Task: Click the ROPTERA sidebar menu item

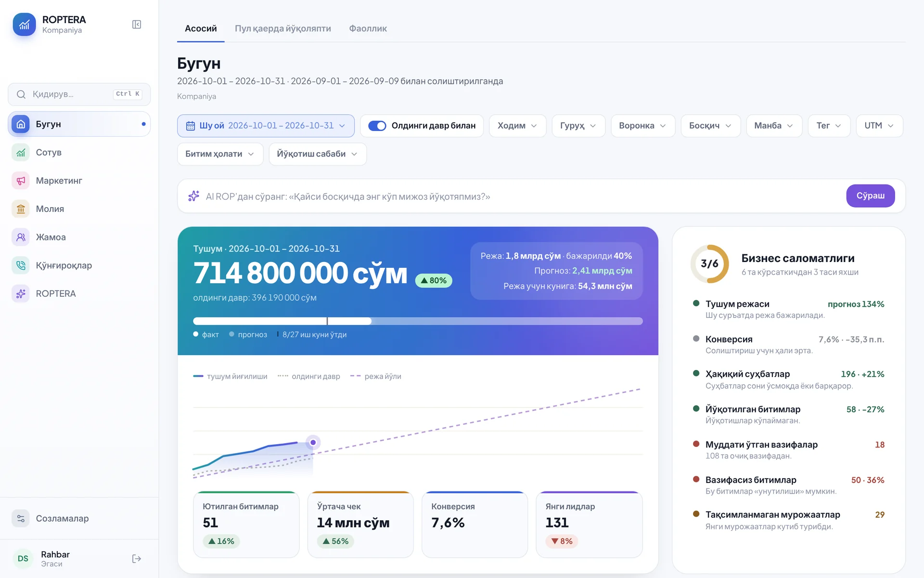Action: tap(79, 294)
